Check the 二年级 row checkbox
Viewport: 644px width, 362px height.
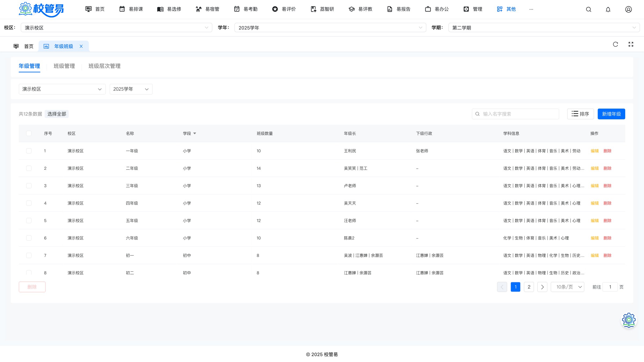coord(29,168)
